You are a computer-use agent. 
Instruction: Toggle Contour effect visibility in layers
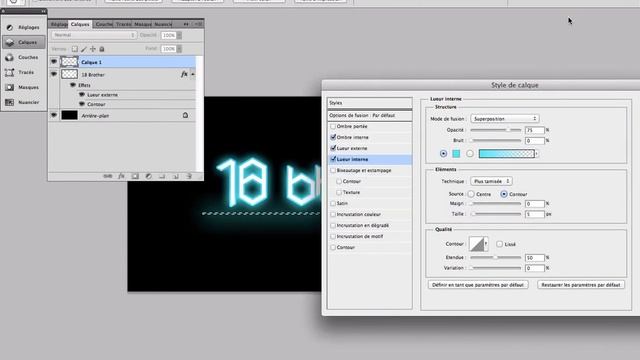82,104
